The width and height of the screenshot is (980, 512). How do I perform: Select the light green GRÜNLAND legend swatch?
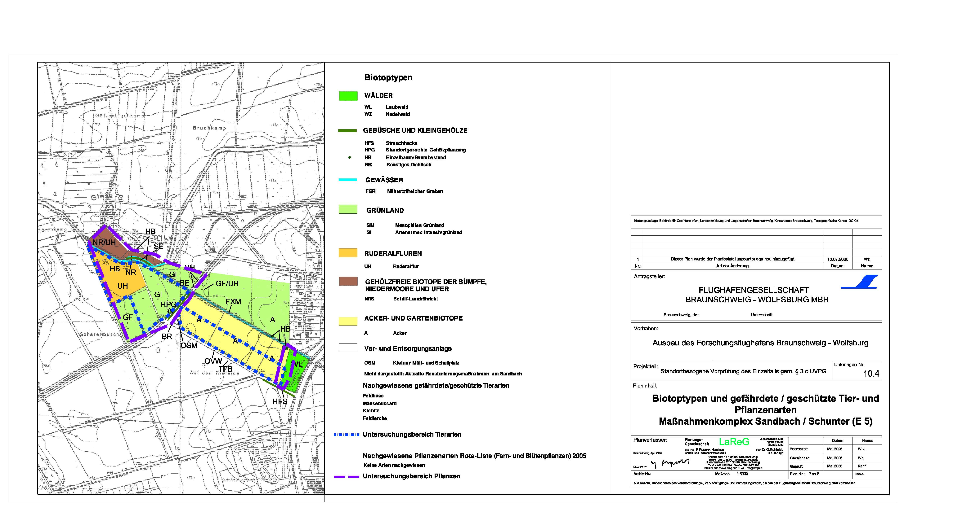coord(348,209)
